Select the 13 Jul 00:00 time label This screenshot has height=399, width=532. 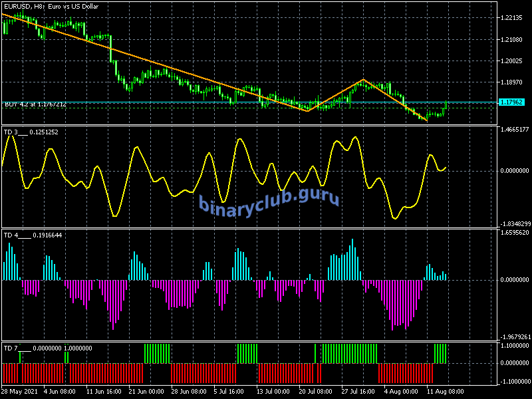[274, 391]
